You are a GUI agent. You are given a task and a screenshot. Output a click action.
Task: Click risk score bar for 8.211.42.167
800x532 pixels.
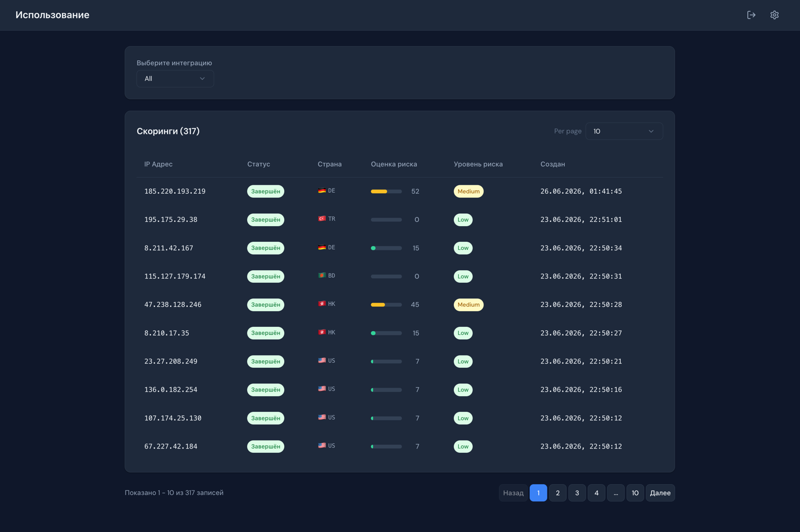[x=386, y=248]
